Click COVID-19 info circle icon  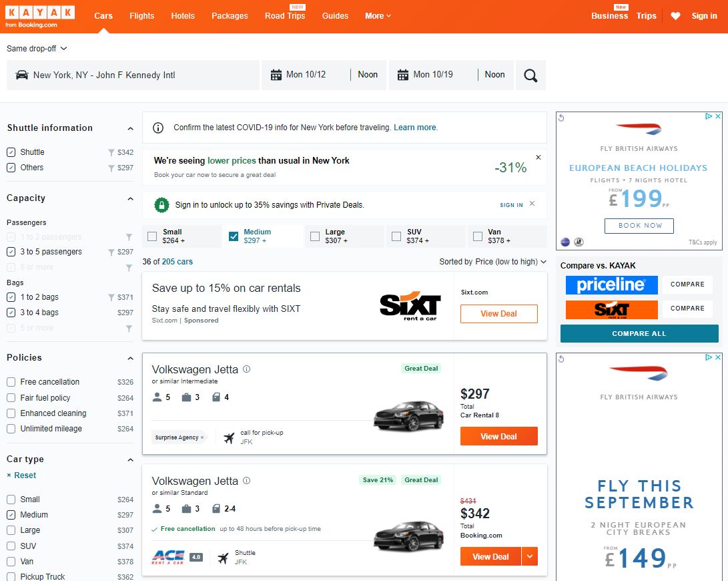[158, 128]
